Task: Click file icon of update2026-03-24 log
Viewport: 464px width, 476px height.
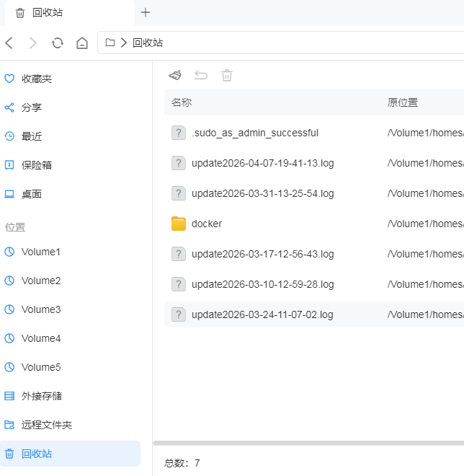Action: pyautogui.click(x=179, y=314)
